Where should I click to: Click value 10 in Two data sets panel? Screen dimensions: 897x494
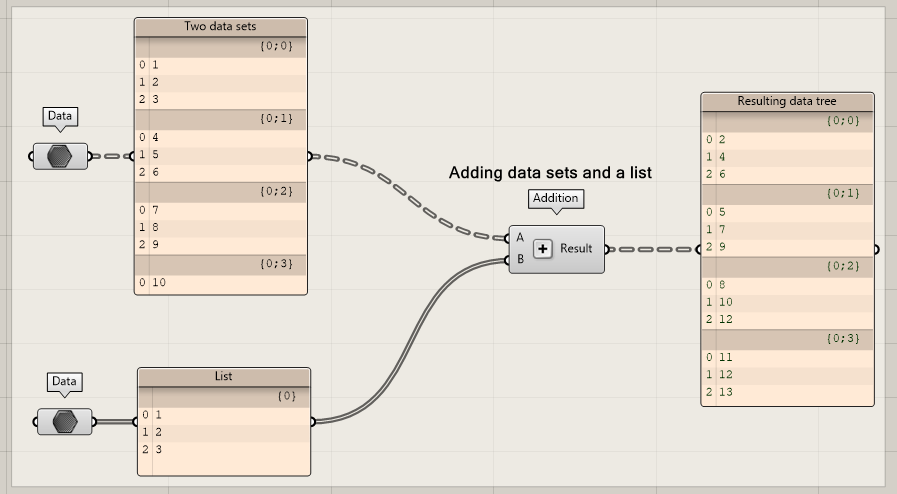(x=159, y=283)
